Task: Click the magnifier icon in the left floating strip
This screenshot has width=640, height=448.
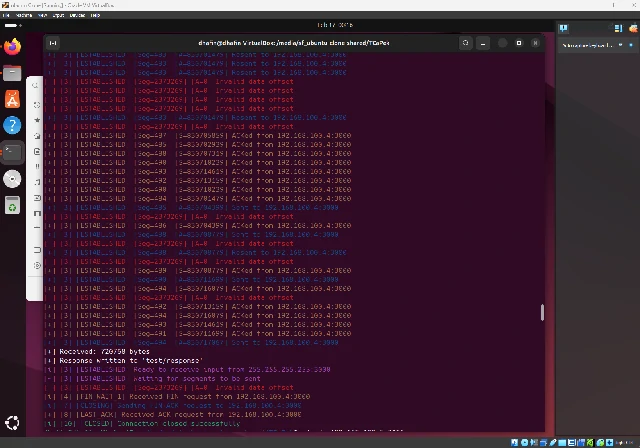Action: click(x=36, y=86)
